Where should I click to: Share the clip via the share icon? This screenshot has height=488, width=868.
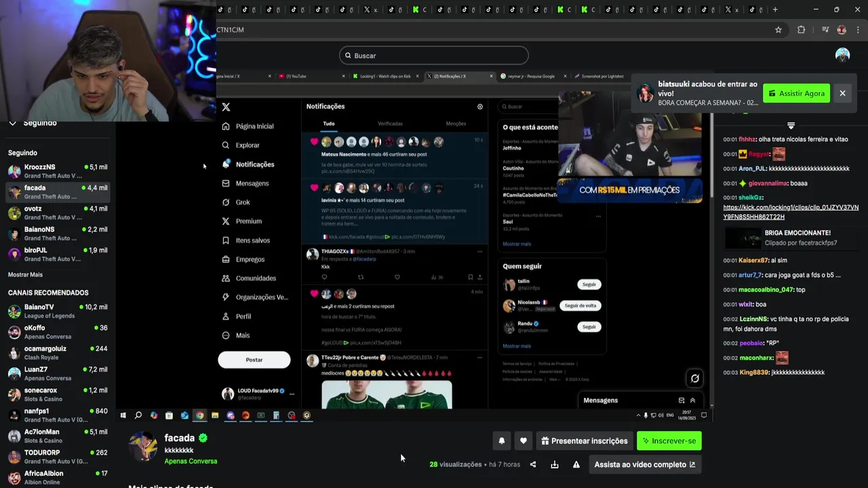[533, 464]
